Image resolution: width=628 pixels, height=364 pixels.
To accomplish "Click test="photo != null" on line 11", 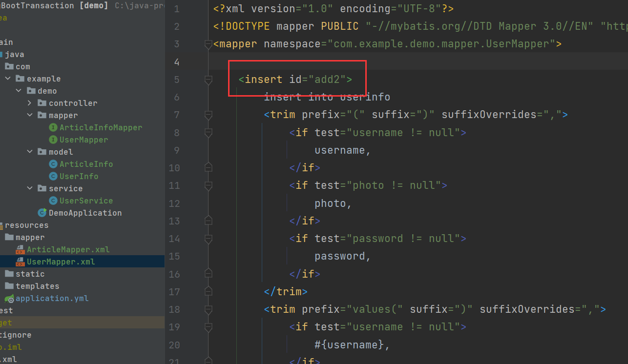I will (x=378, y=185).
